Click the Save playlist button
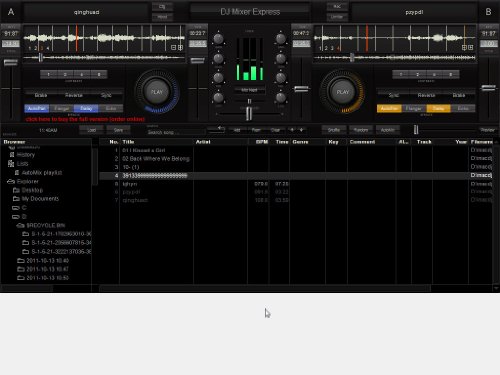500x375 pixels. 118,130
